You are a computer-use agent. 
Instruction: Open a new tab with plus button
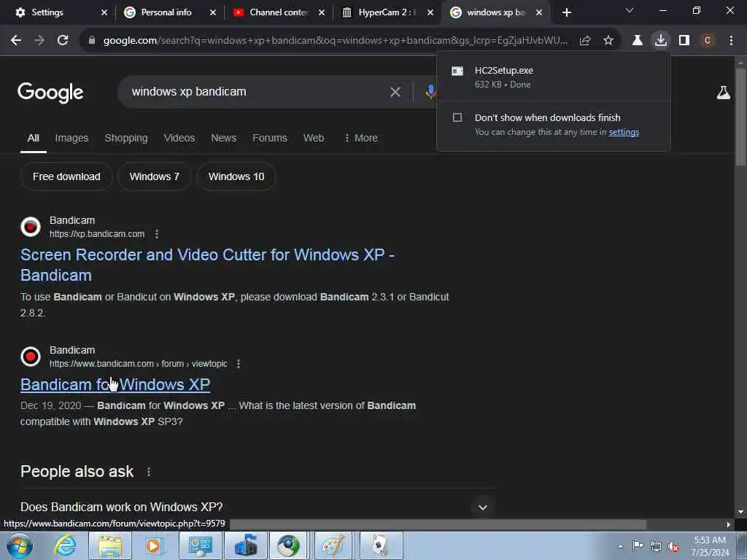566,12
